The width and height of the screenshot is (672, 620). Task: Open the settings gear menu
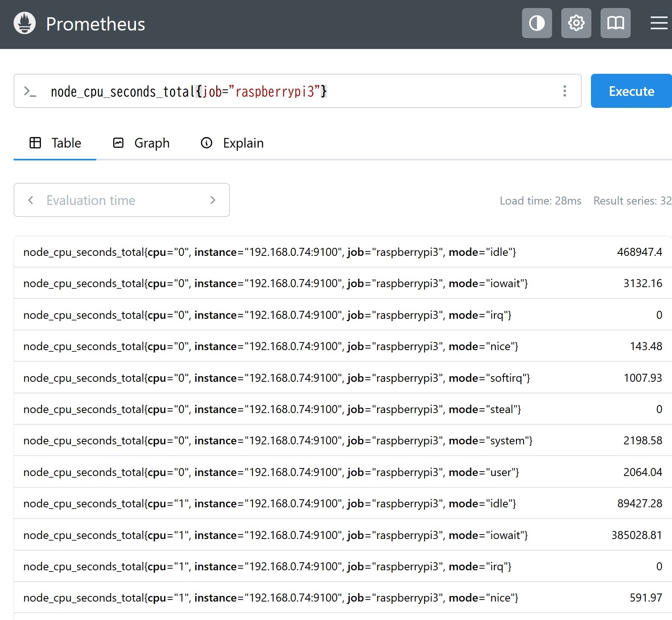pyautogui.click(x=576, y=23)
